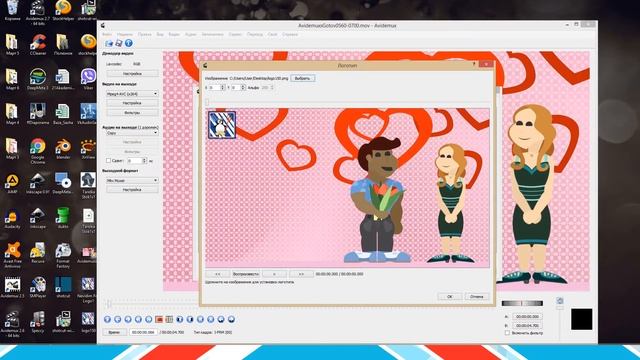Launch CCleaner desktop shortcut
The image size is (640, 360).
pos(38,45)
